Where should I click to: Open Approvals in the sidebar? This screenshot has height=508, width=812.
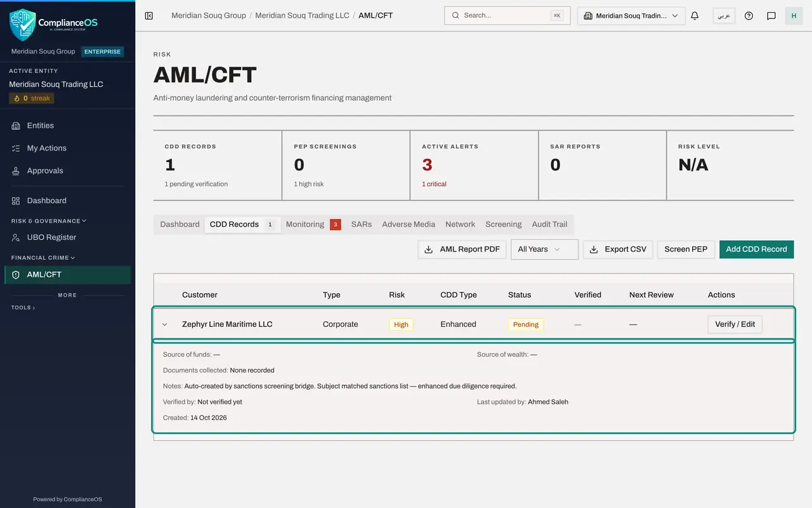point(67,171)
